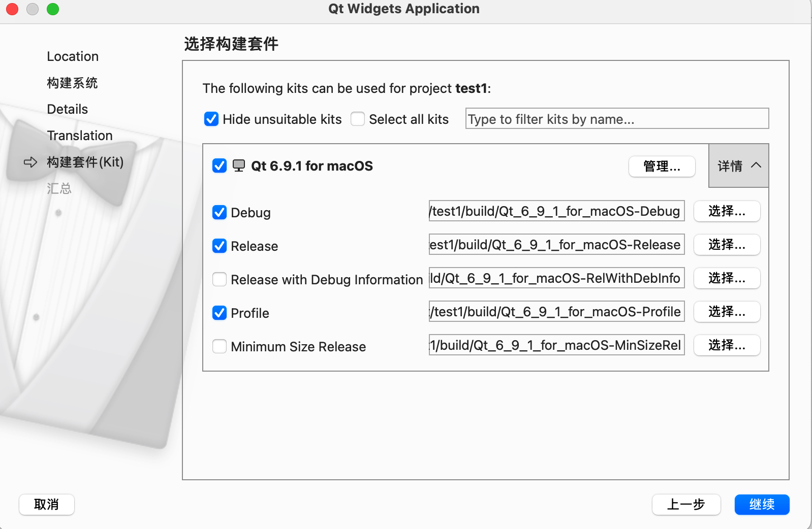Edit the Profile build directory path
The image size is (812, 529).
556,312
